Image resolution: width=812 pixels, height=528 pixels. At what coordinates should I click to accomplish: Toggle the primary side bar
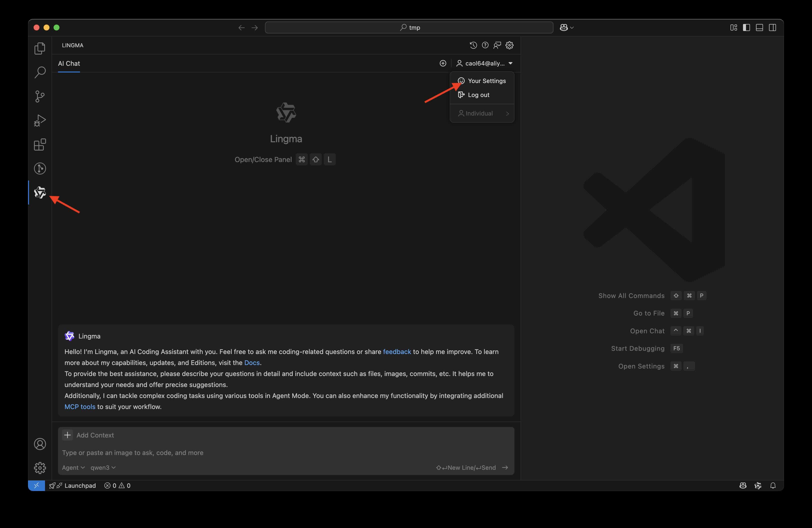746,28
